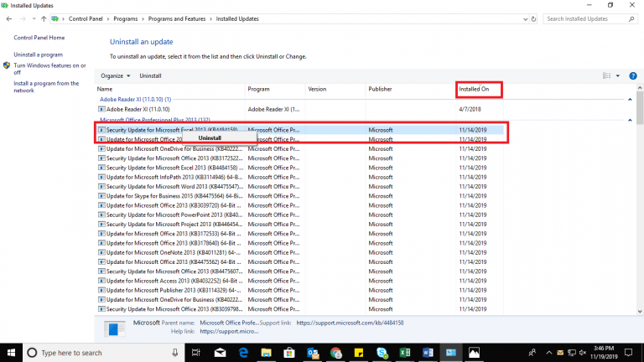644x362 pixels.
Task: Click Turn Windows features on or off
Action: [x=49, y=69]
